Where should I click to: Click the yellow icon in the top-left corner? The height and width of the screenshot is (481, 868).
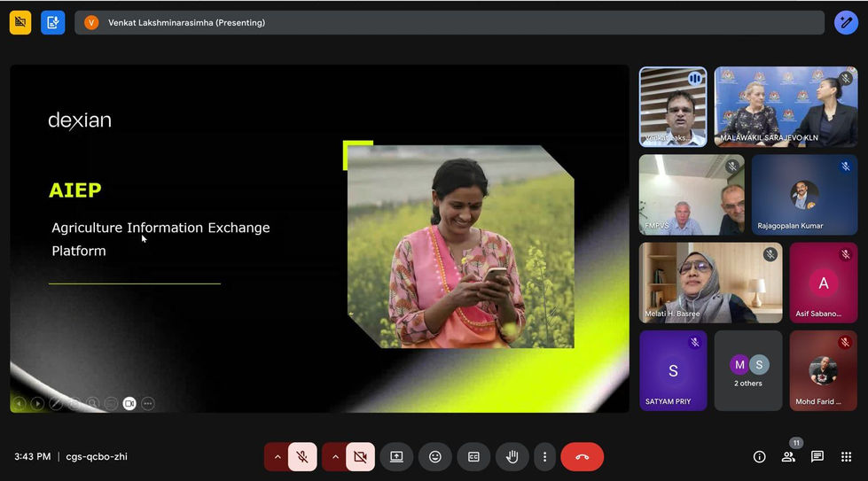click(x=20, y=23)
